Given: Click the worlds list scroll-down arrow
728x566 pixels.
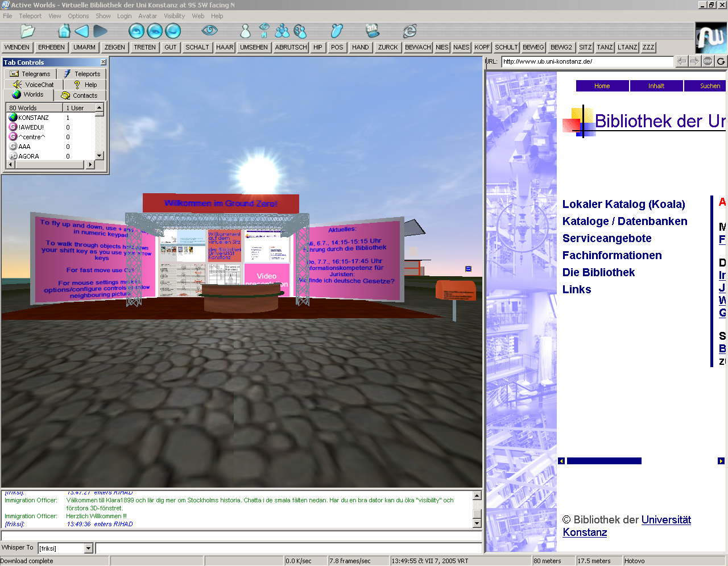Looking at the screenshot, I should pos(100,156).
